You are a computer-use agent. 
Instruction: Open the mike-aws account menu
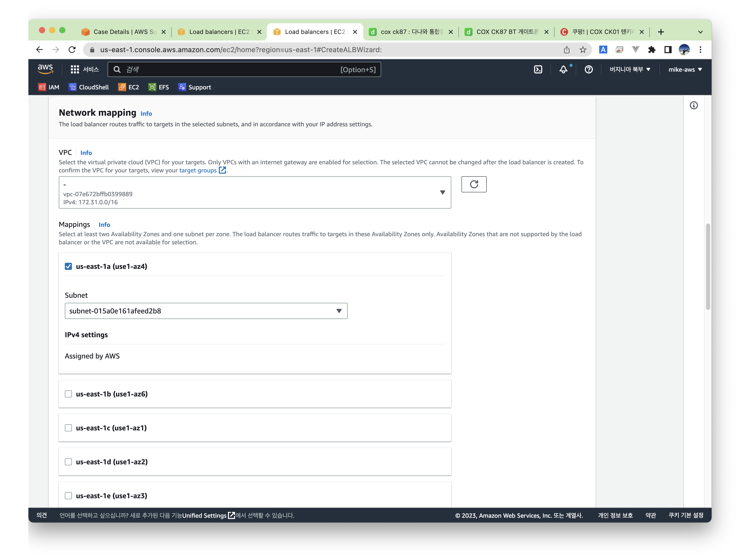pos(685,70)
